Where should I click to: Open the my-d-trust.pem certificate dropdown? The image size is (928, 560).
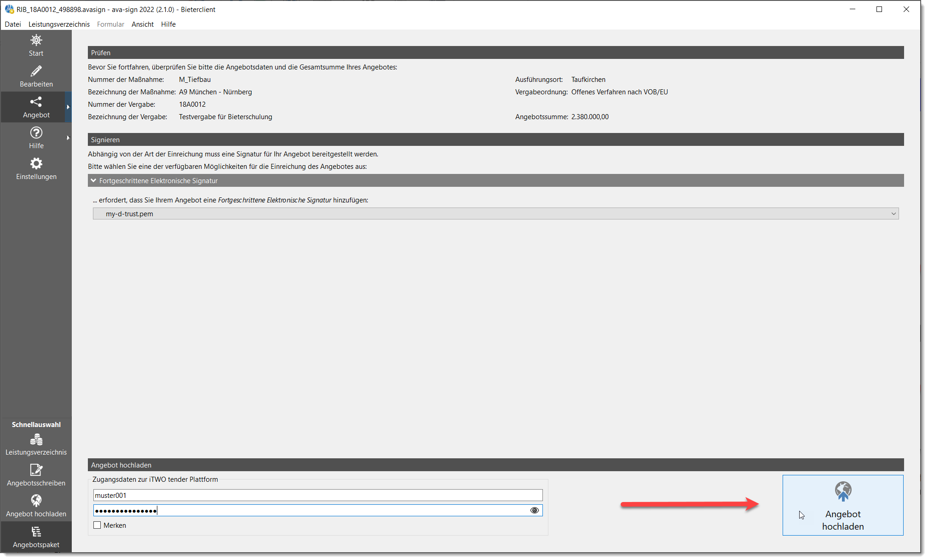click(496, 214)
